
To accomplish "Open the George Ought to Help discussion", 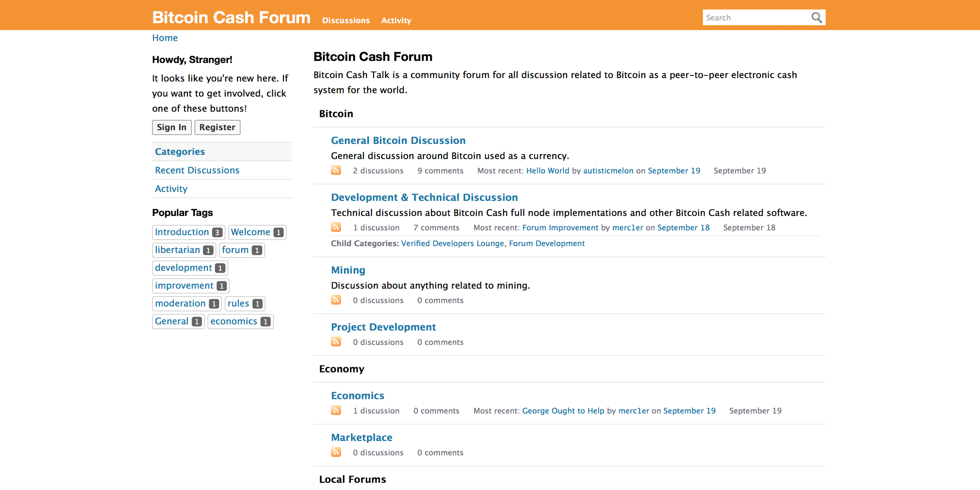I will (x=563, y=410).
